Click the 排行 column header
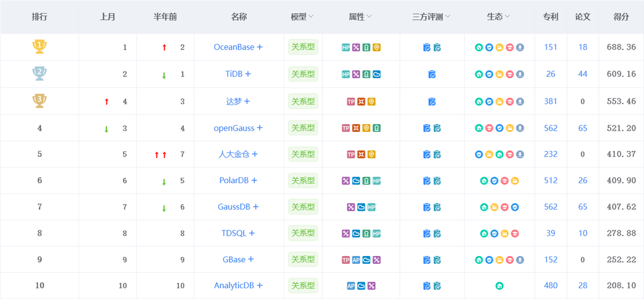Screen dimensions: 644x299 click(39, 17)
